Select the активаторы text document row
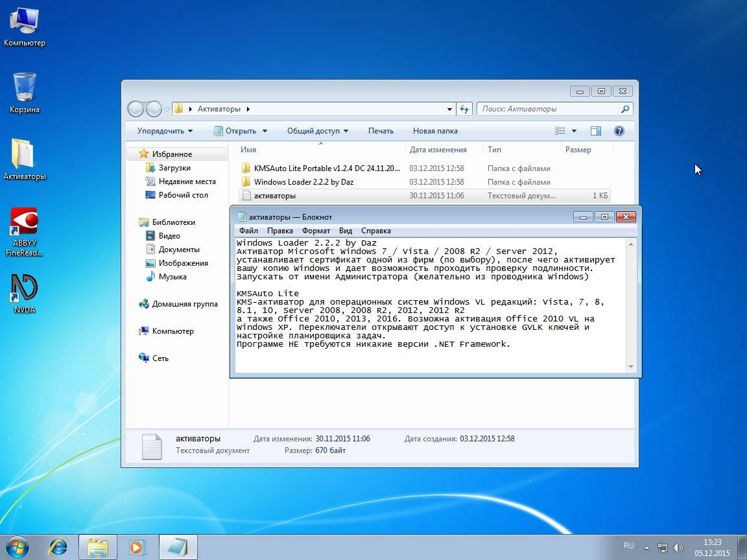The width and height of the screenshot is (747, 560). tap(425, 196)
